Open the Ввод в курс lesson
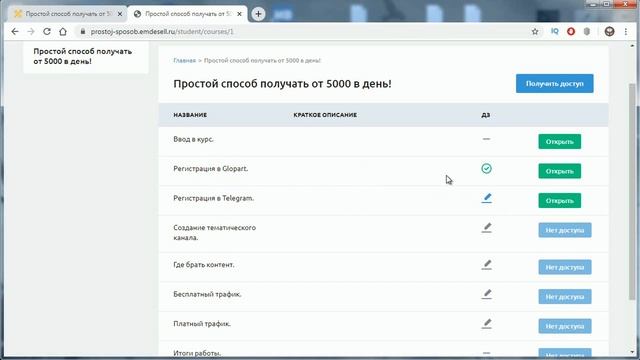The height and width of the screenshot is (360, 640). pos(559,142)
